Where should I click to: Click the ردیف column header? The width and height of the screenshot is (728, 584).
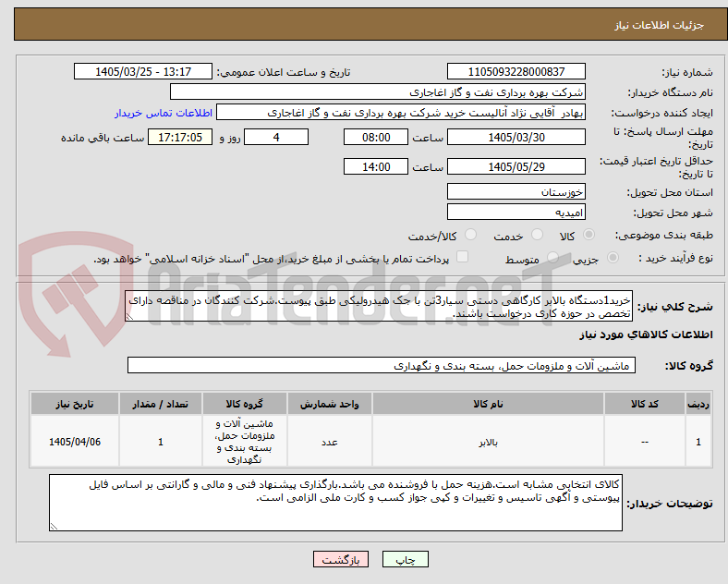click(698, 404)
